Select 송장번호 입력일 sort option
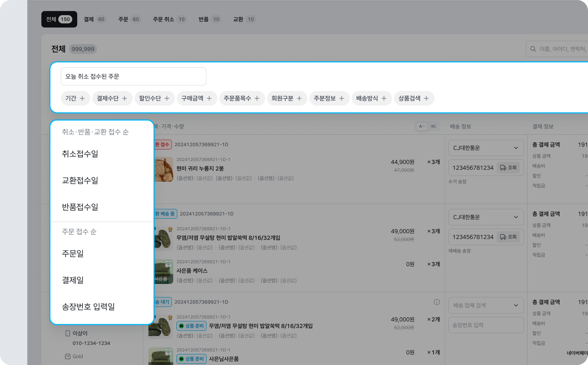Viewport: 588px width, 365px height. pos(102,307)
